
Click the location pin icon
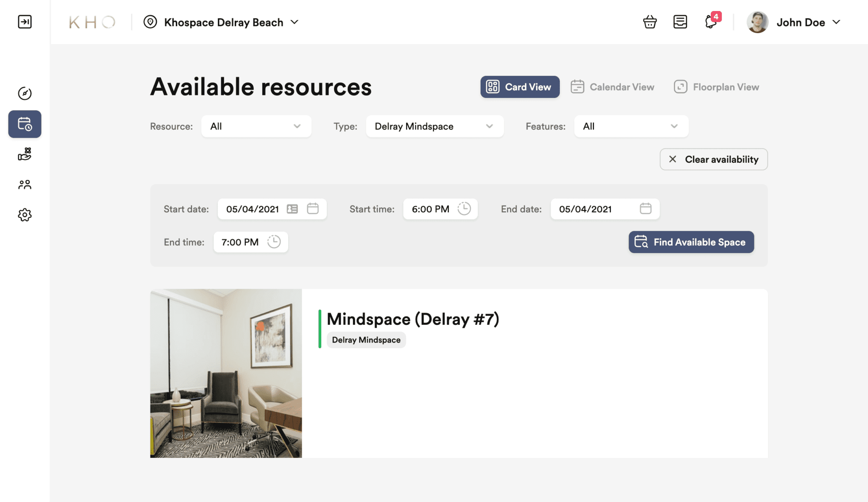150,22
